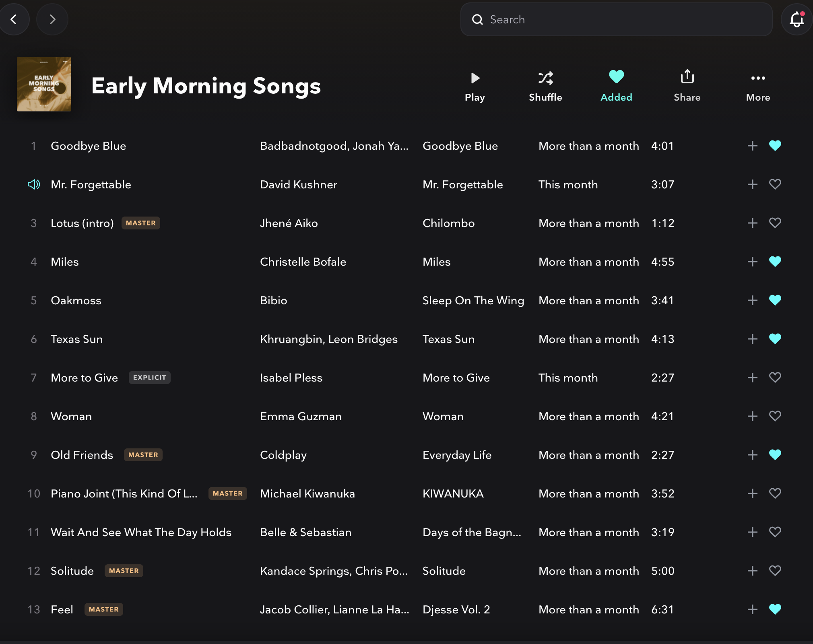Select the Texas Sun track title
This screenshot has width=813, height=644.
(x=77, y=339)
